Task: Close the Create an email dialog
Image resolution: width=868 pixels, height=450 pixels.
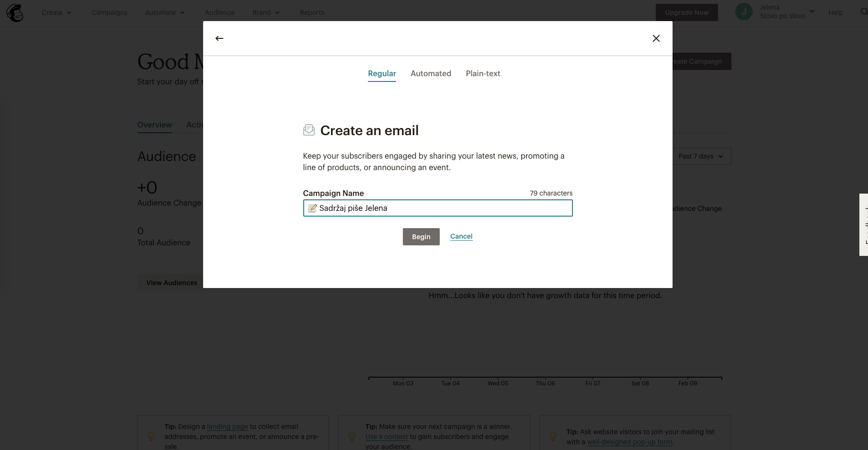Action: click(656, 38)
